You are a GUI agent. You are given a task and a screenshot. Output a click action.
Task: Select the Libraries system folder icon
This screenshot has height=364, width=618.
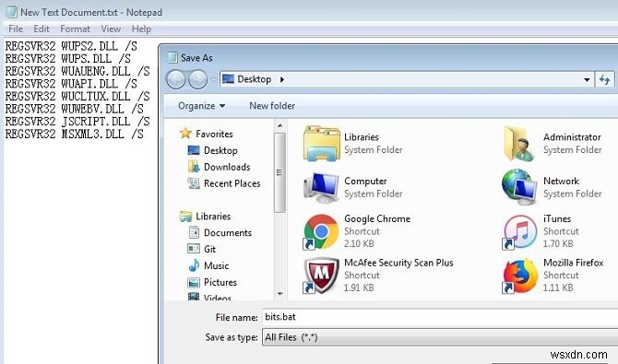coord(322,144)
